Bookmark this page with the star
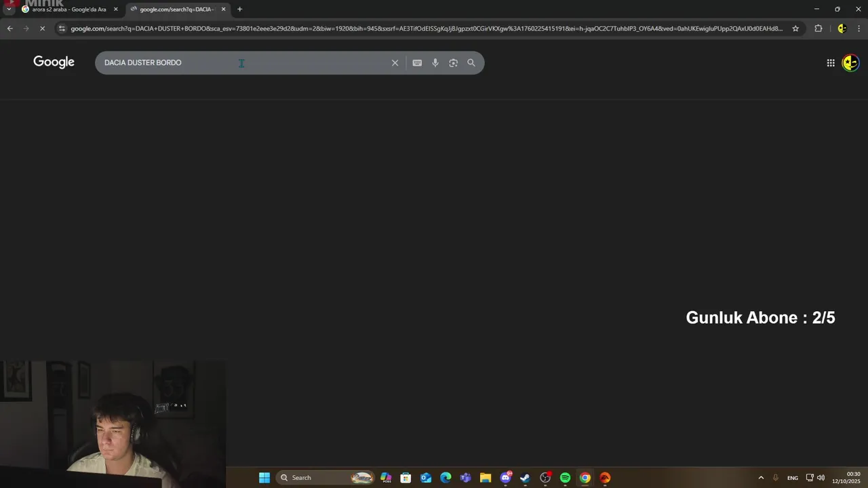 (x=795, y=28)
